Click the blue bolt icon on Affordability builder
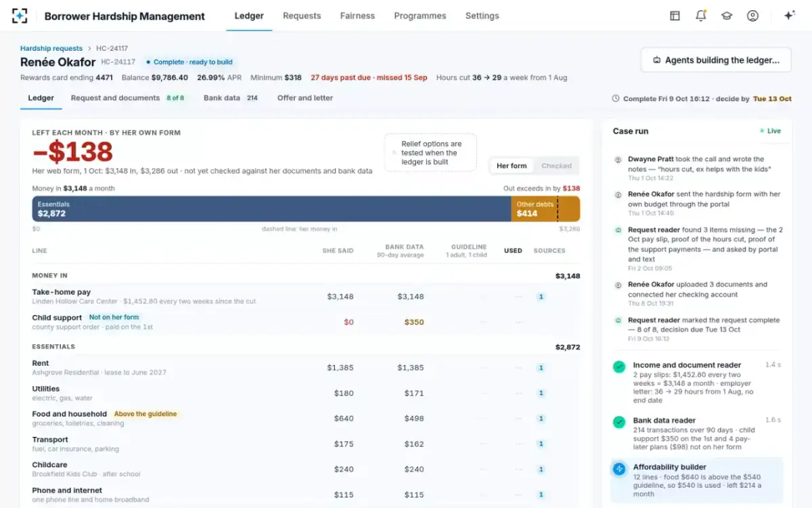The width and height of the screenshot is (812, 508). point(618,469)
